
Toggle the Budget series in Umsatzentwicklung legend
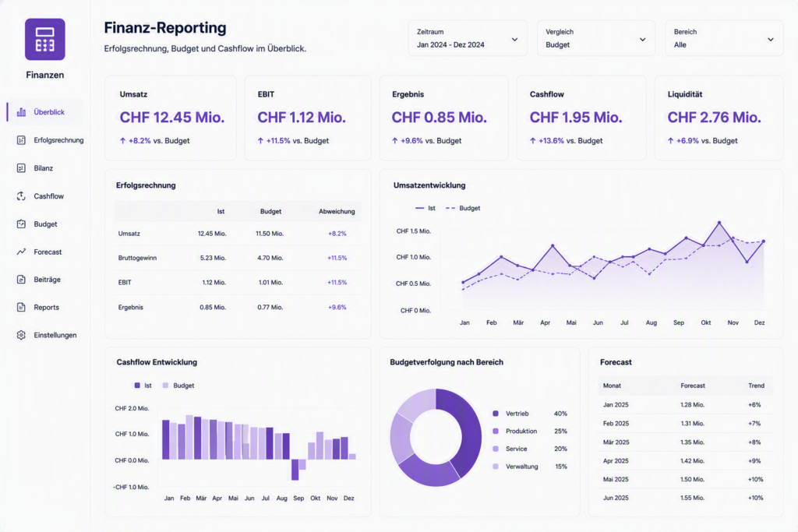pos(463,208)
